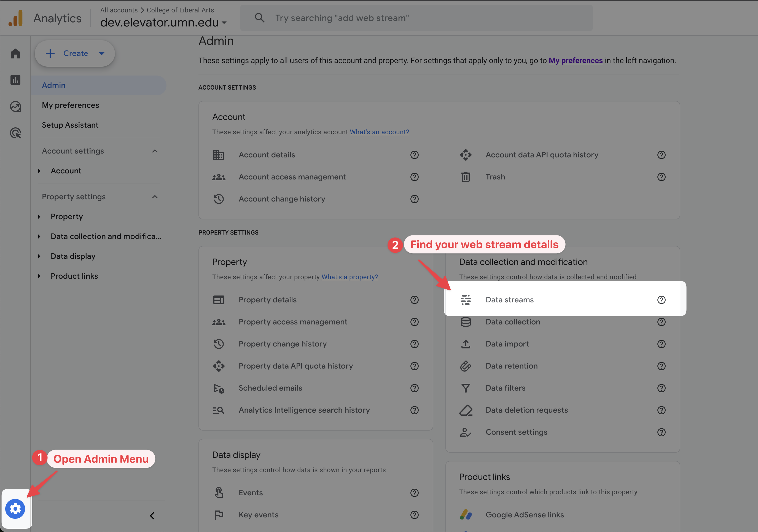Open the Home icon in left rail
This screenshot has width=758, height=532.
click(x=15, y=53)
